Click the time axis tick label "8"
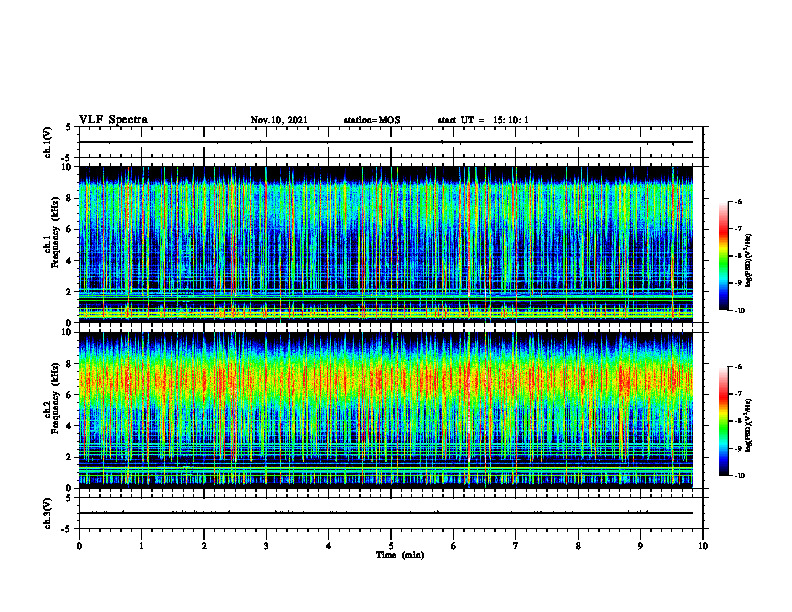 pos(578,546)
